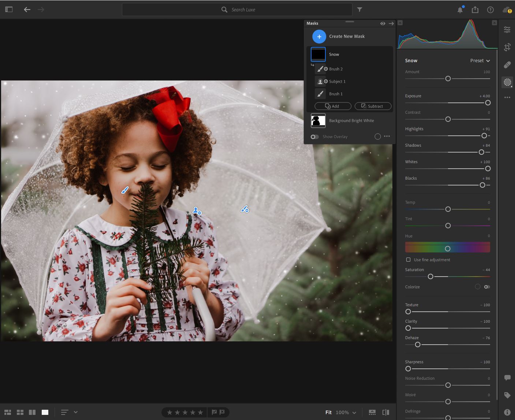Open the Keywords tag icon
The height and width of the screenshot is (420, 515).
click(507, 395)
